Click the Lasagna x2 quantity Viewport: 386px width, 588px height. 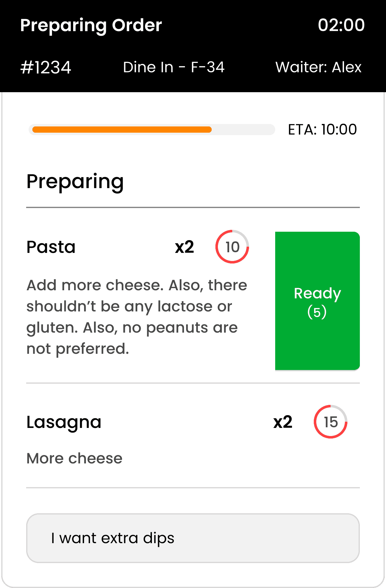coord(283,422)
